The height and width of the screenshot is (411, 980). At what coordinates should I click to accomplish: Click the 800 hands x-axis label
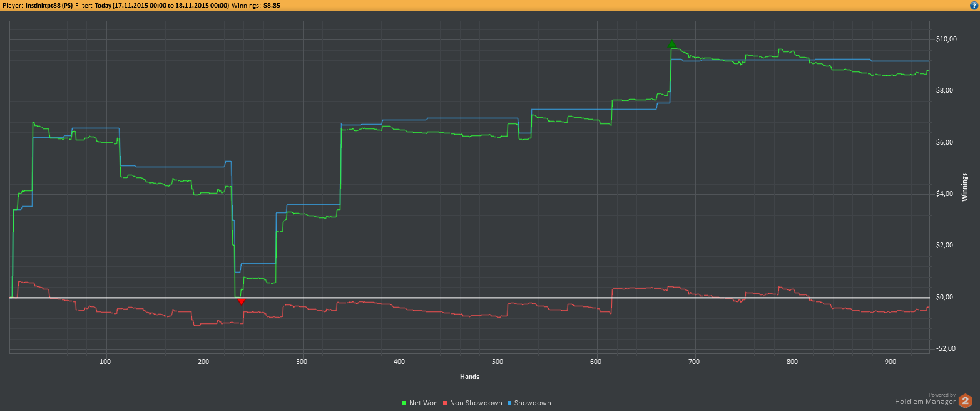coord(792,362)
